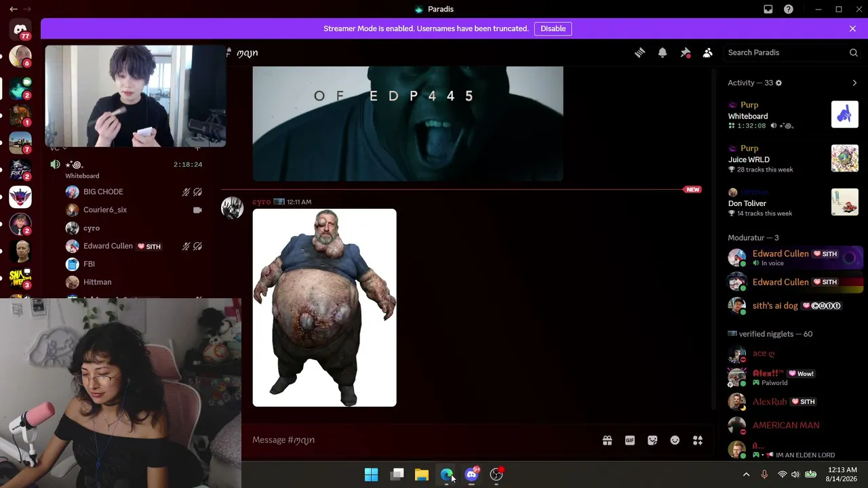Open the emoji picker
Image resolution: width=868 pixels, height=488 pixels.
tap(675, 441)
